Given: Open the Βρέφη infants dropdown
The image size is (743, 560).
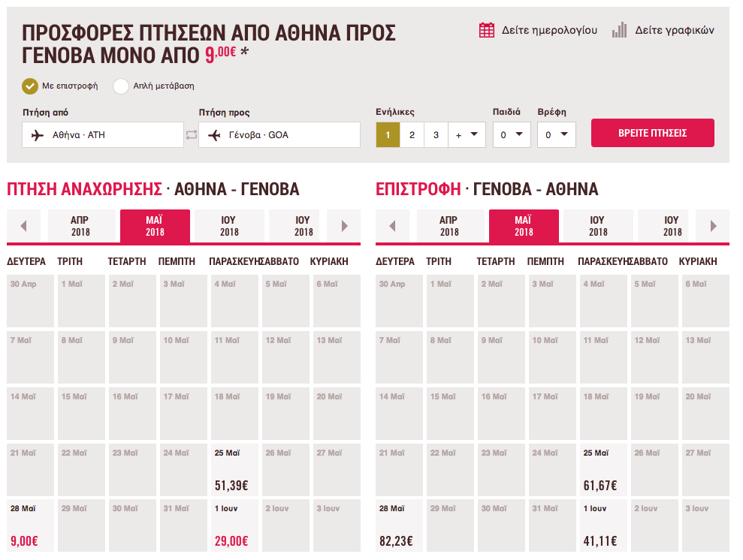Looking at the screenshot, I should [556, 135].
